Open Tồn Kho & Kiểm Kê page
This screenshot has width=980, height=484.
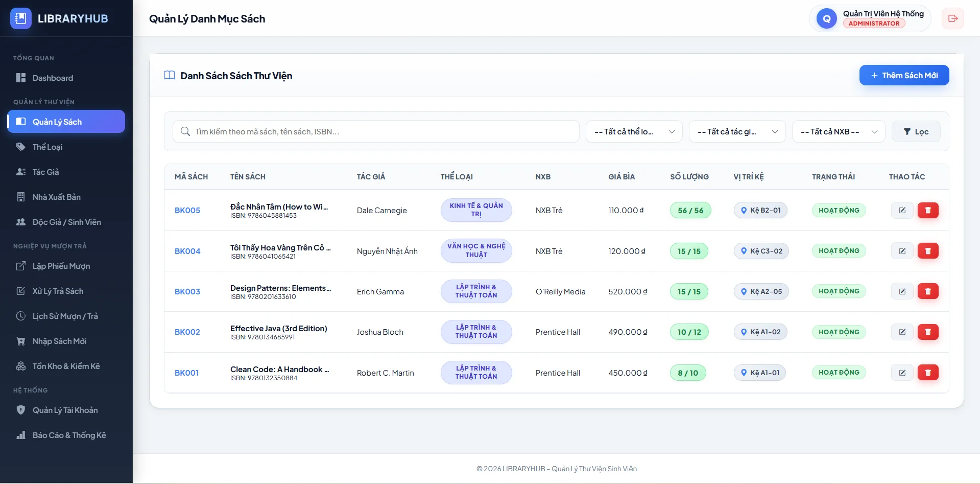(66, 366)
